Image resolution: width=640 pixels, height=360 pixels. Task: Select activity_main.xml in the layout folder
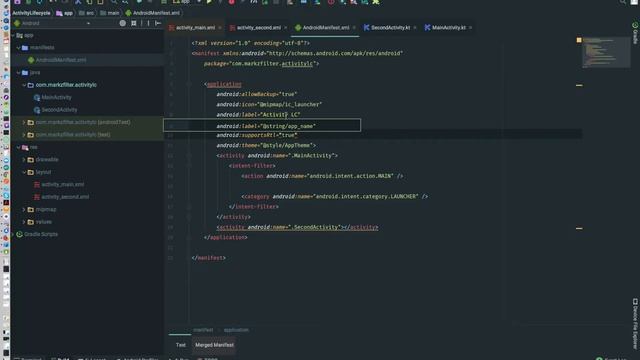62,184
